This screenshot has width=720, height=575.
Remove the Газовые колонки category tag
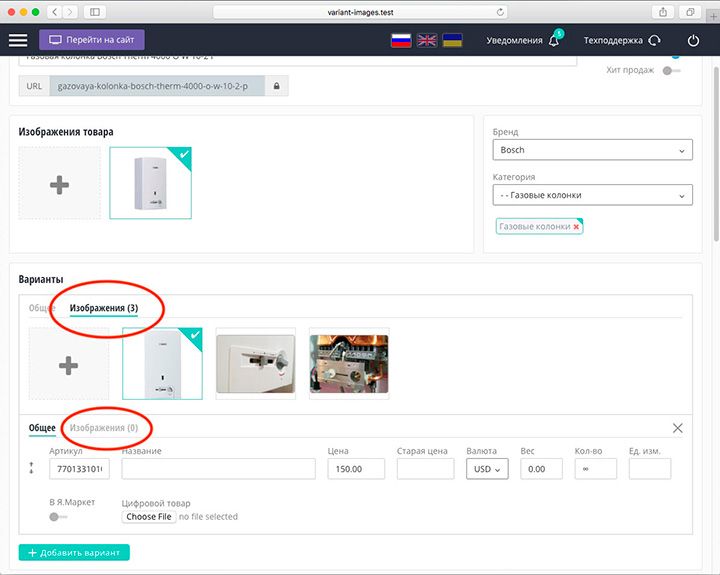576,227
